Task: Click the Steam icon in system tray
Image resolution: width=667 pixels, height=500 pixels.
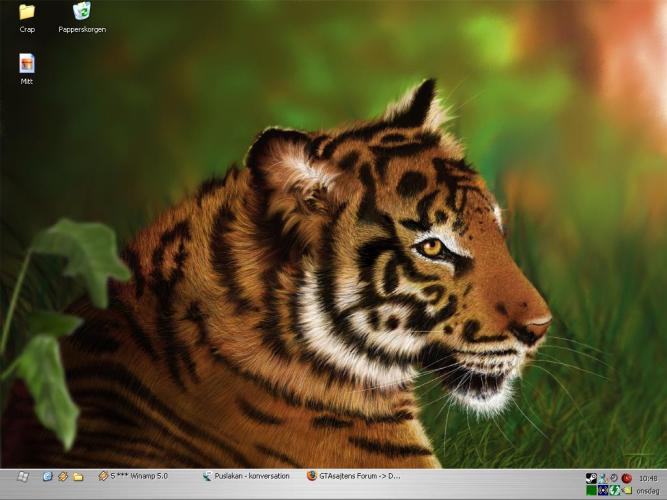Action: (591, 478)
